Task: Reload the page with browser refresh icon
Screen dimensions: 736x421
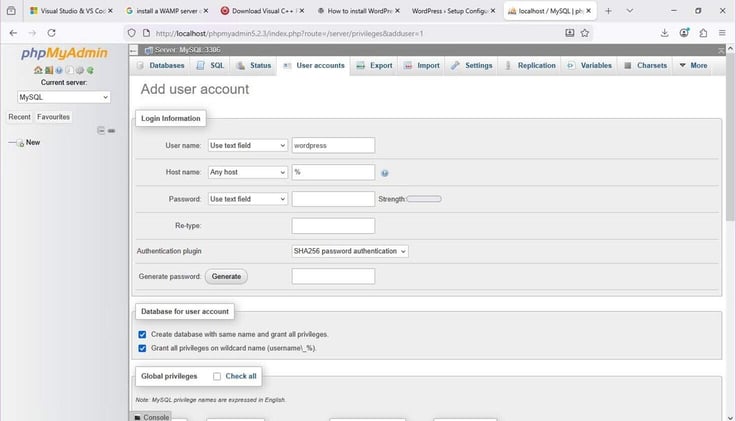Action: 52,33
